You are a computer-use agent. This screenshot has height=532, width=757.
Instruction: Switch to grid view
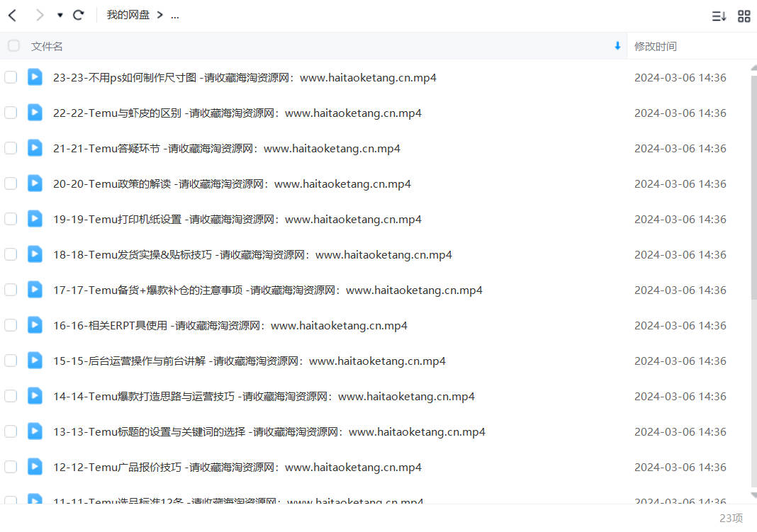coord(744,16)
